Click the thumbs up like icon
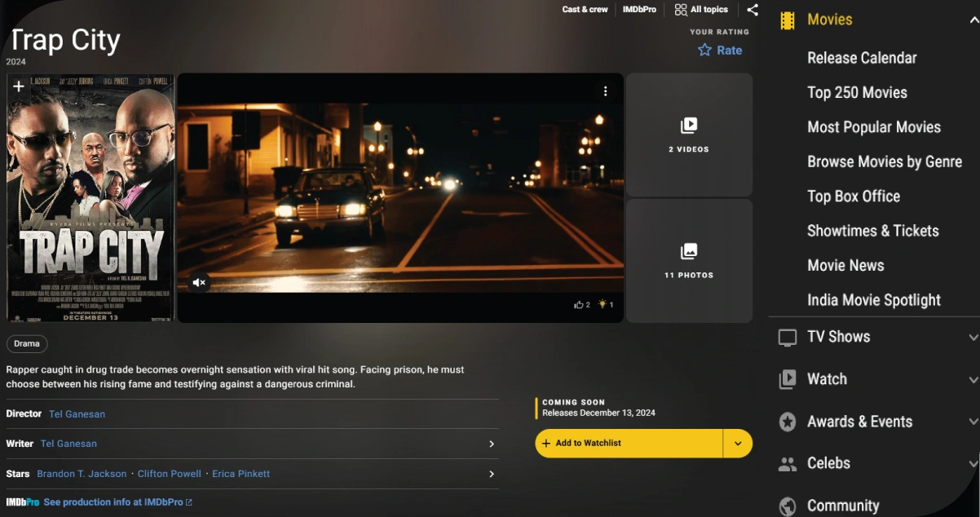 pos(578,305)
